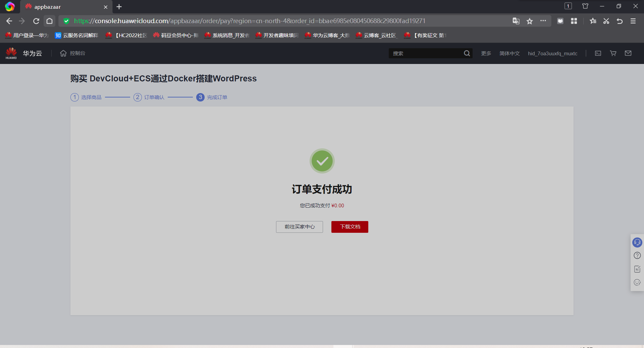The width and height of the screenshot is (644, 348).
Task: Open the HC2022社区 bookmark
Action: (126, 35)
